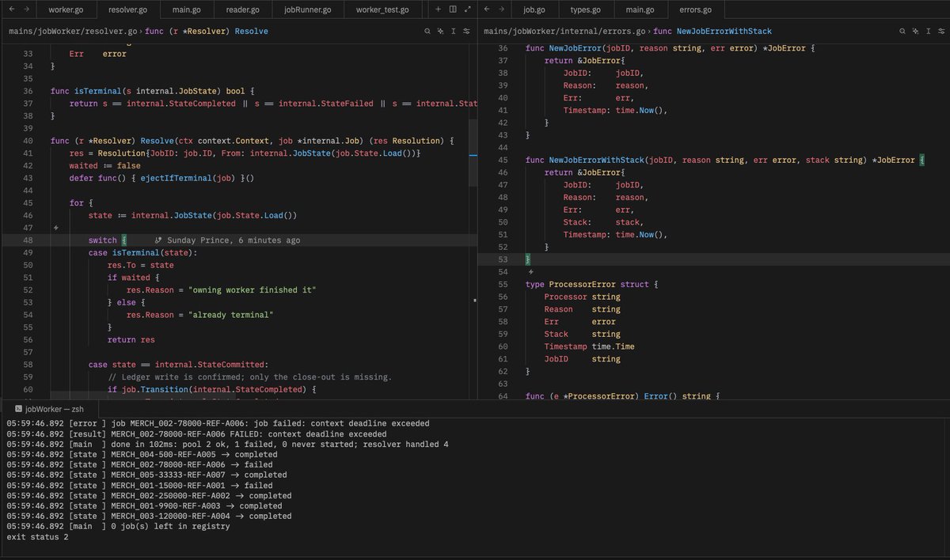Click terminal output 'exit status 2'
Screen dimensions: 950x560
(37, 537)
